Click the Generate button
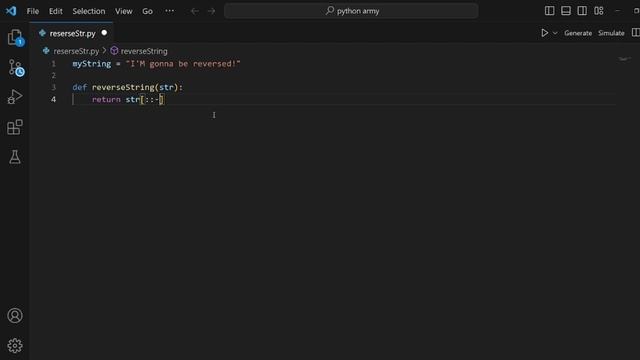The width and height of the screenshot is (640, 360). pos(578,33)
